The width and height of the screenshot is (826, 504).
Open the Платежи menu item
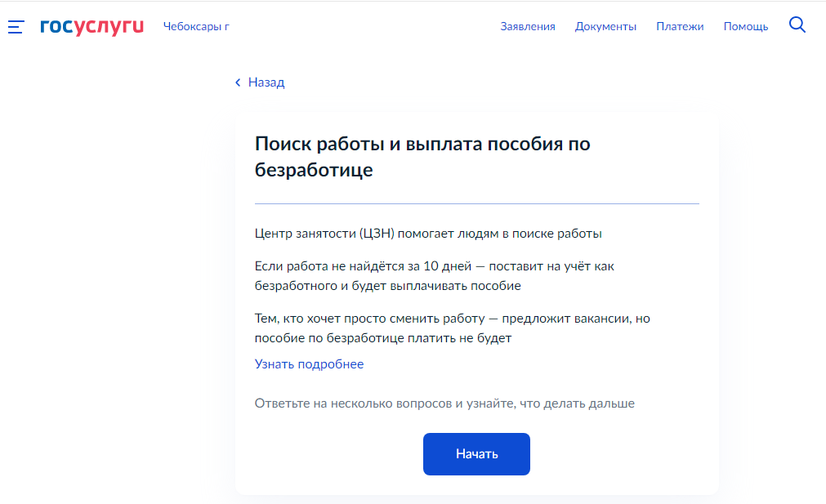point(680,26)
